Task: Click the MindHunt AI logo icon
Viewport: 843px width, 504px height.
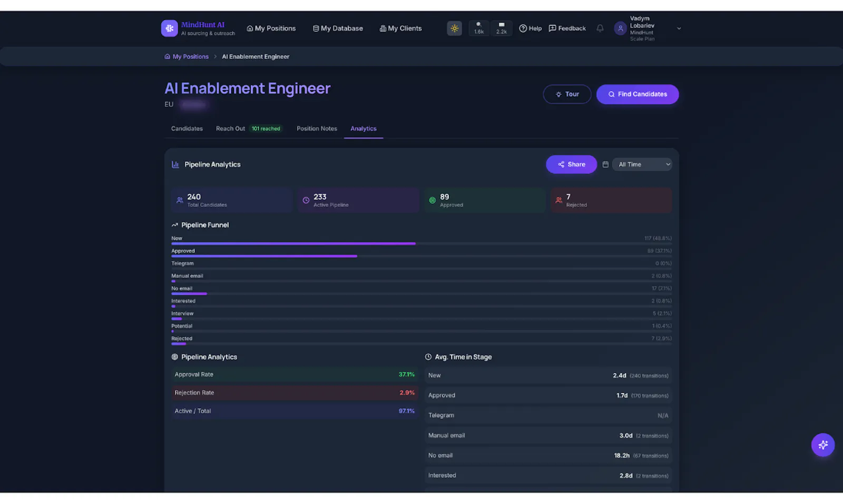Action: pos(169,28)
